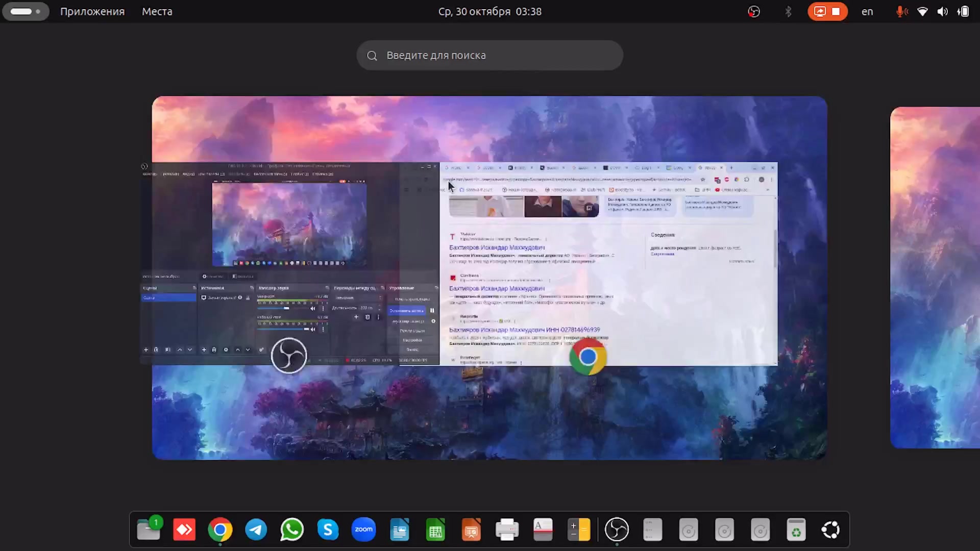Click the OBS recording tray indicator
980x551 pixels.
754,11
